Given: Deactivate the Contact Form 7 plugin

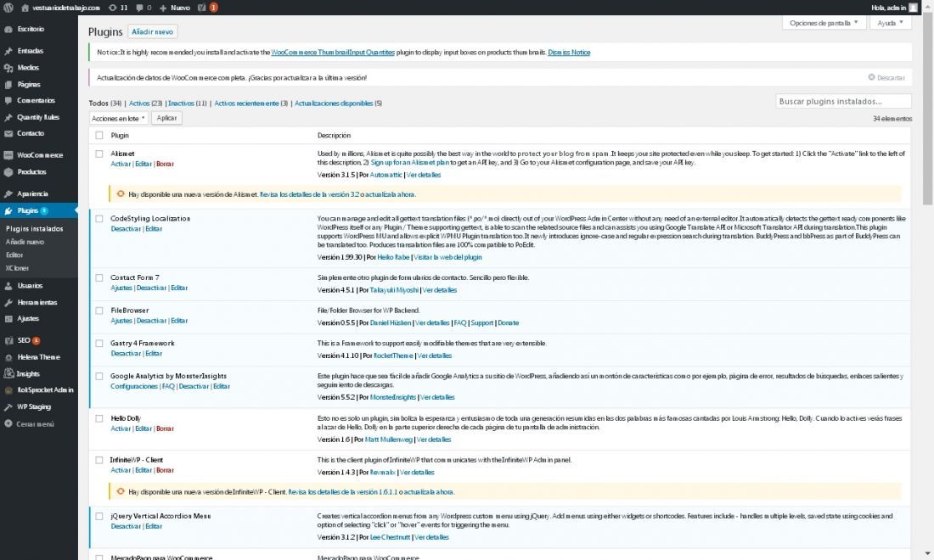Looking at the screenshot, I should coord(151,288).
